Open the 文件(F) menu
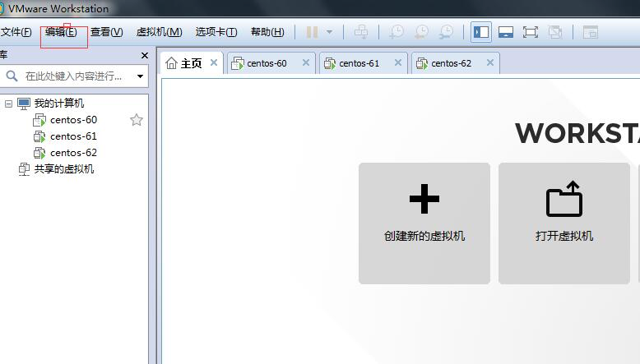This screenshot has width=640, height=364. click(x=16, y=32)
